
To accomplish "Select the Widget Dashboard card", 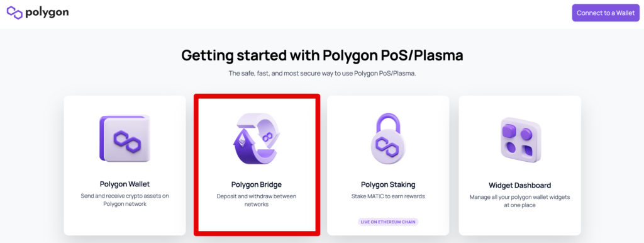I will [519, 166].
